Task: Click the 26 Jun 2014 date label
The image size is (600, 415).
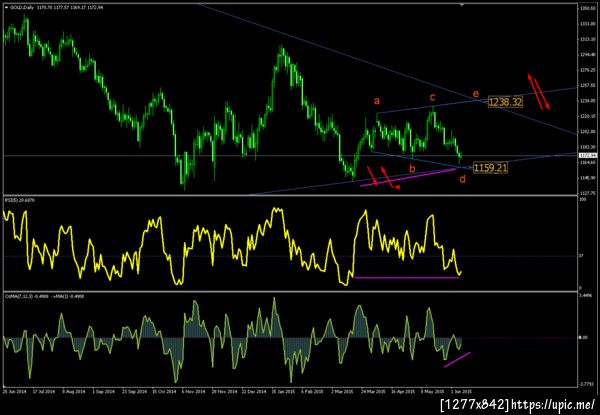Action: coord(13,392)
